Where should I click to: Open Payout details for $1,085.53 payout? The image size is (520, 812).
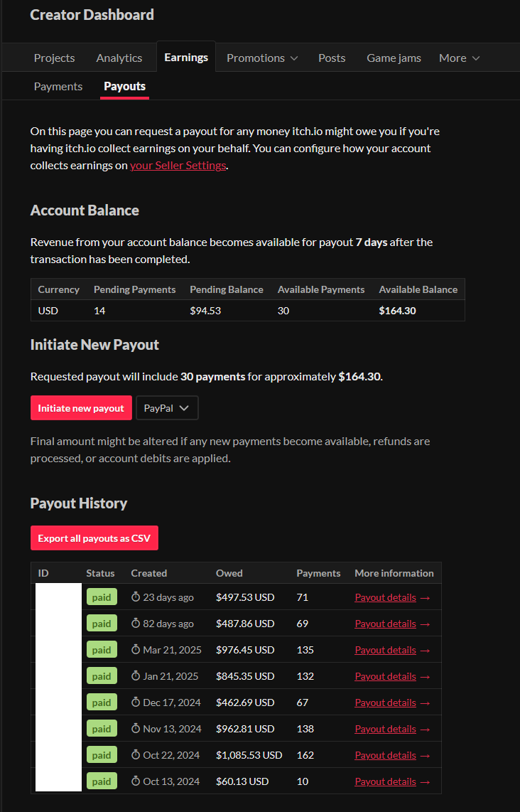tap(392, 755)
